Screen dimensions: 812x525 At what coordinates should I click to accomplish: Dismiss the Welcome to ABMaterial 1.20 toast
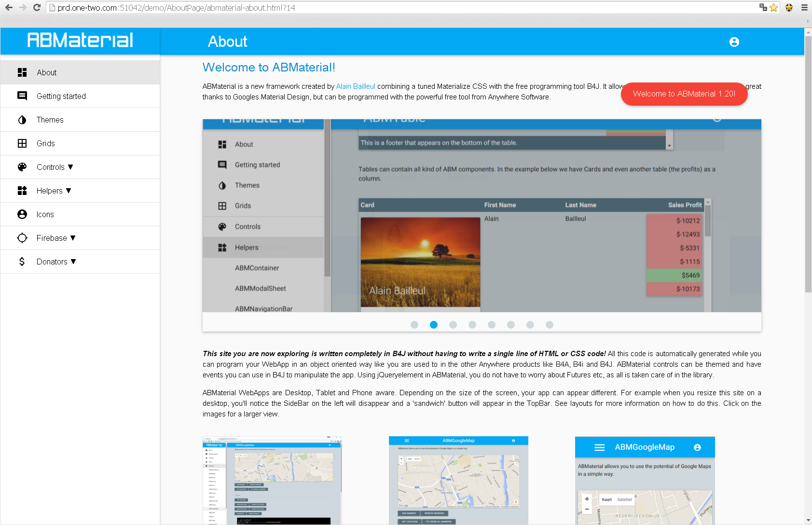pos(684,94)
